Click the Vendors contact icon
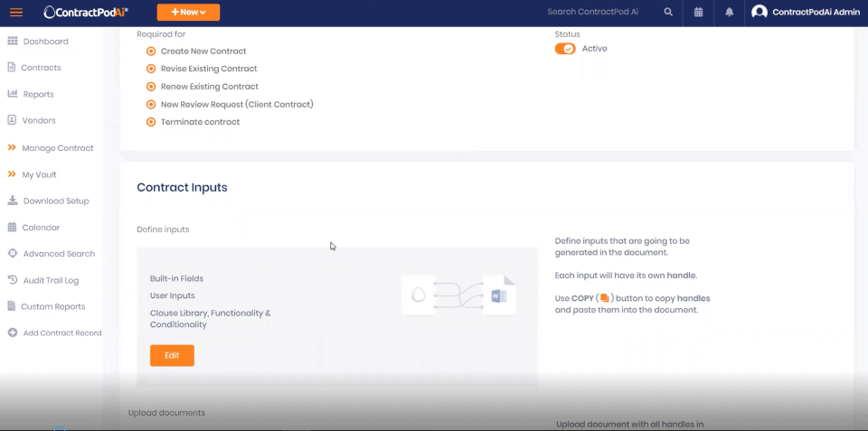 pos(11,119)
